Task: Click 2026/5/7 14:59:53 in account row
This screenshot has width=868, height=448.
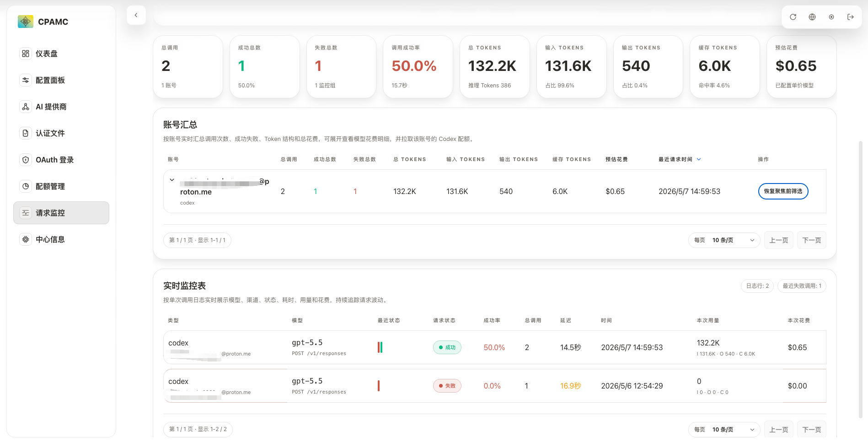Action: [x=689, y=191]
